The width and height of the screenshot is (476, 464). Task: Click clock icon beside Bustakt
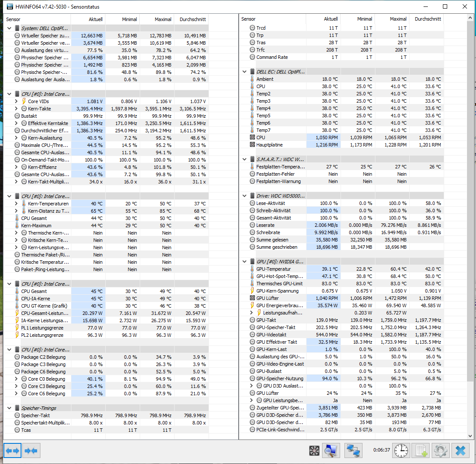pos(17,116)
